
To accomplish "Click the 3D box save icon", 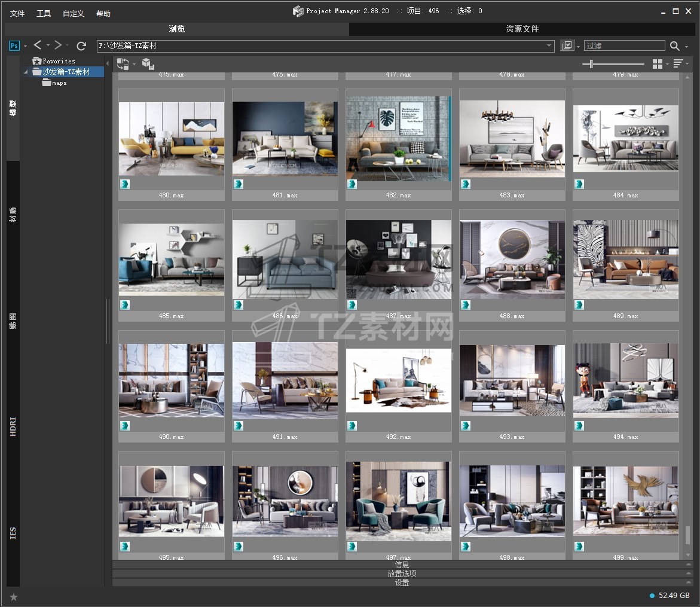I will click(x=148, y=63).
